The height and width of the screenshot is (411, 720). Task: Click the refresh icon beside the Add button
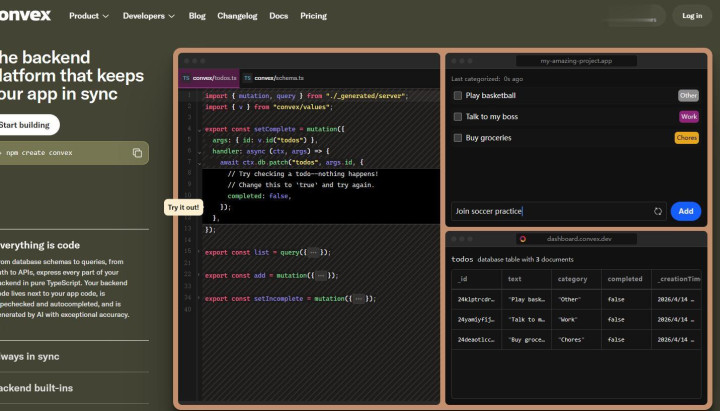658,211
